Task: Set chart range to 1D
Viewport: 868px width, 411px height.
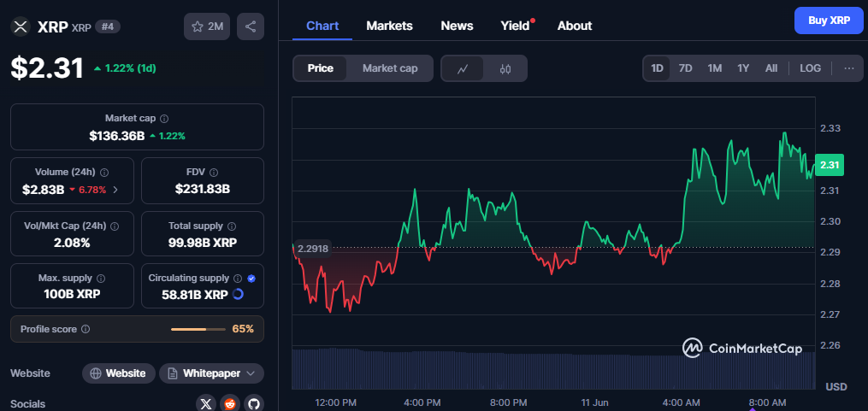Action: [x=657, y=68]
